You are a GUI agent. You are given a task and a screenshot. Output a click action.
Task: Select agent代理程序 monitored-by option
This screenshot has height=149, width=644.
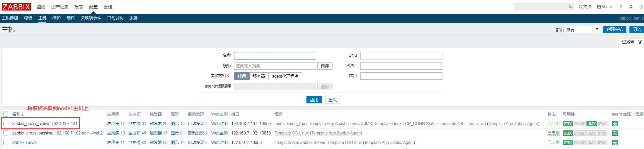coord(285,76)
